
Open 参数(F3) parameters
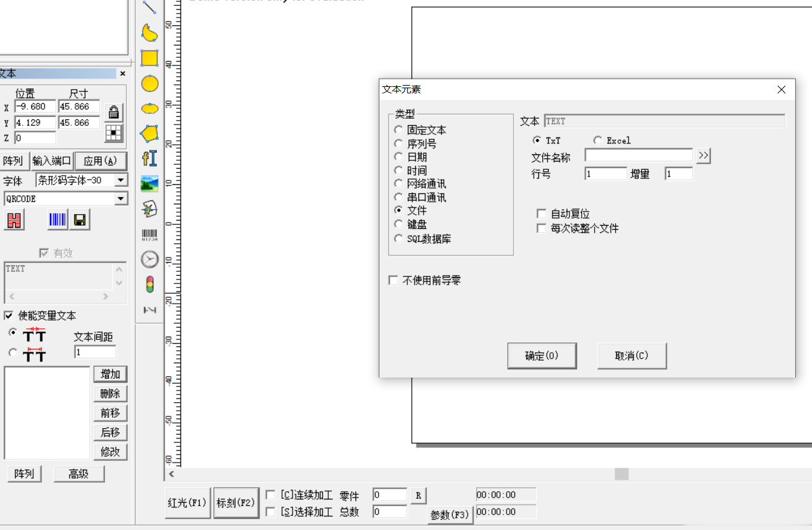click(x=450, y=515)
